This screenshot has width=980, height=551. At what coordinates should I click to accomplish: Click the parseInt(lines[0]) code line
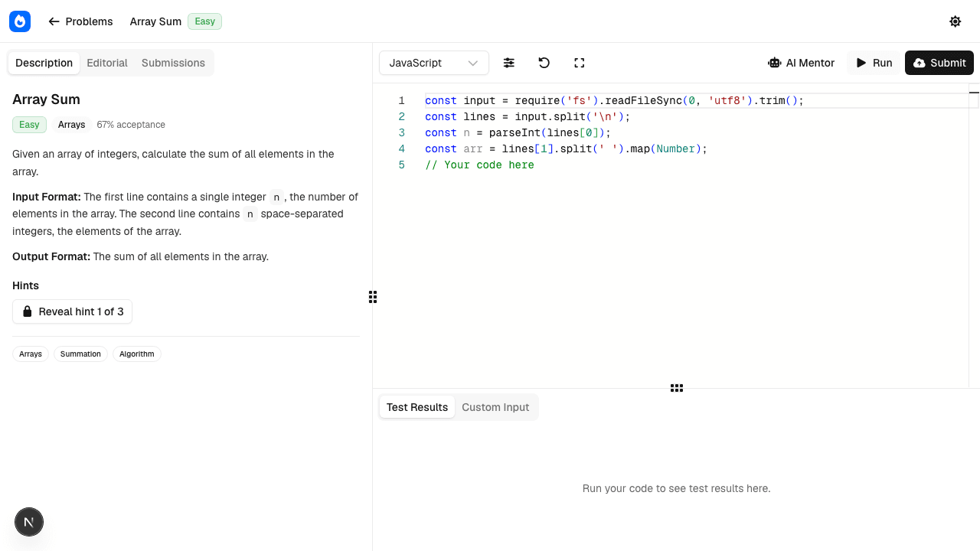[518, 132]
